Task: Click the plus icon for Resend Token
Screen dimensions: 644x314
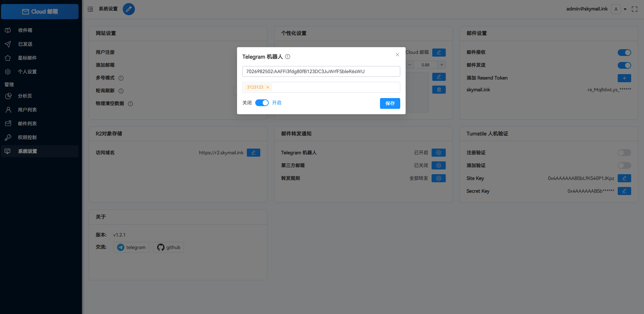Action: [624, 78]
